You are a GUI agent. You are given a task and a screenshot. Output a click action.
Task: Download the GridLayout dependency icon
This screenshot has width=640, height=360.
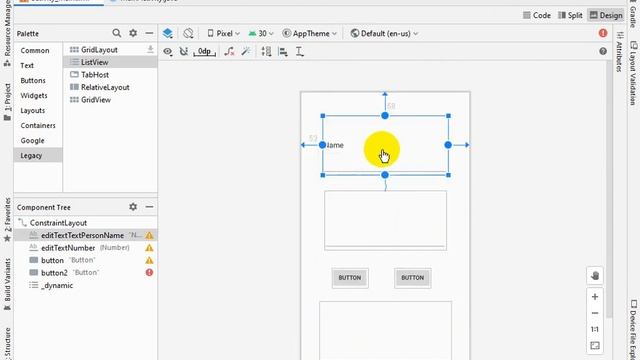coord(150,49)
